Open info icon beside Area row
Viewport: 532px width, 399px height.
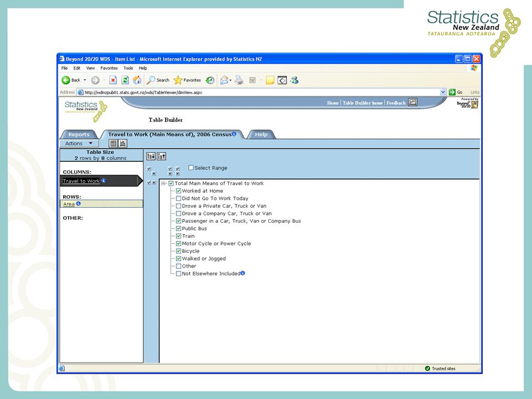(x=78, y=203)
